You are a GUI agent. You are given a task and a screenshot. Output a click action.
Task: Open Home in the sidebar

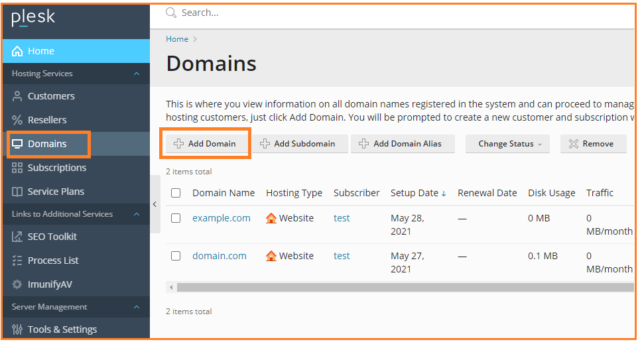pos(76,51)
